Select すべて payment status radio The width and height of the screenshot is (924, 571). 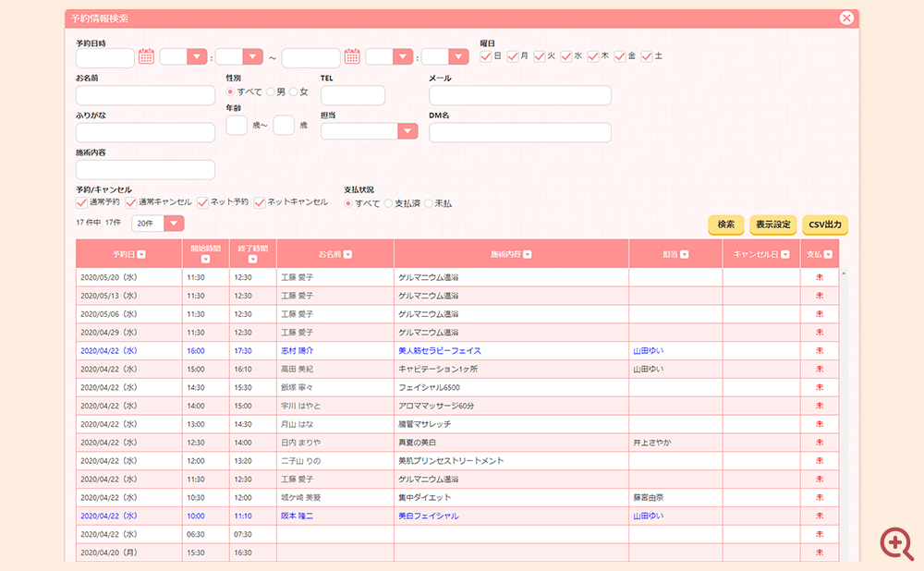coord(348,203)
